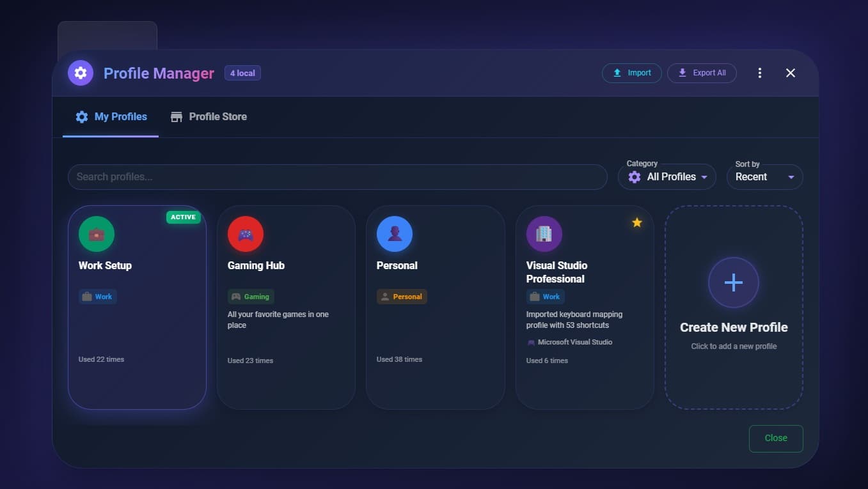This screenshot has height=489, width=868.
Task: Click the Export All button
Action: coord(702,72)
